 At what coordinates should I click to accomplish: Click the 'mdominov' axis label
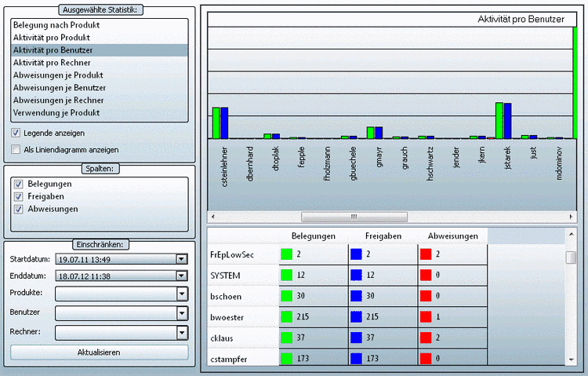tap(559, 163)
